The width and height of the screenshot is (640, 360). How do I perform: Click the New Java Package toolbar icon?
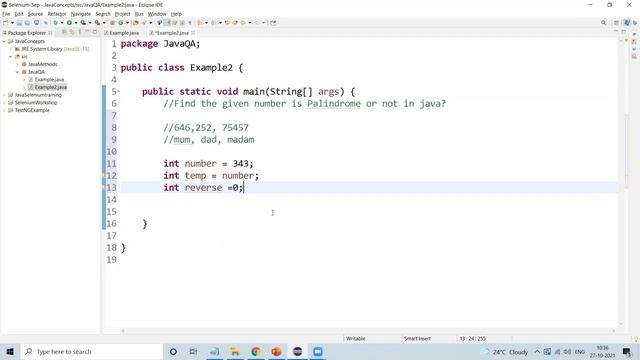click(113, 23)
